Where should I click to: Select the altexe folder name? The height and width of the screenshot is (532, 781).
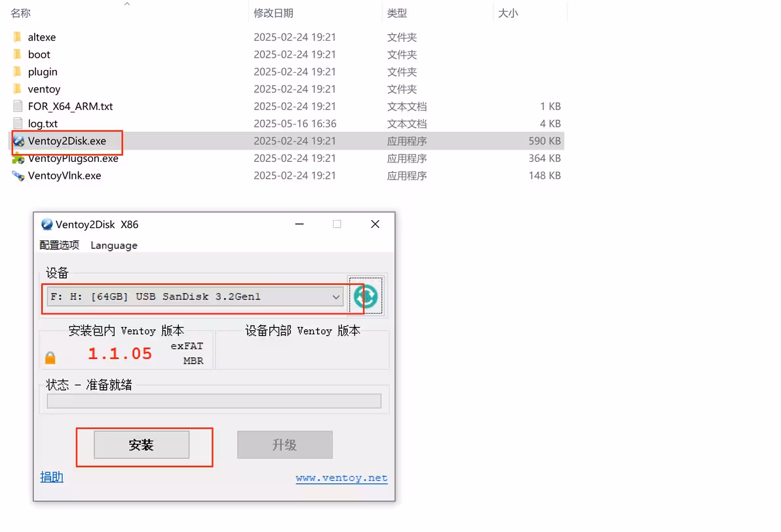(42, 37)
